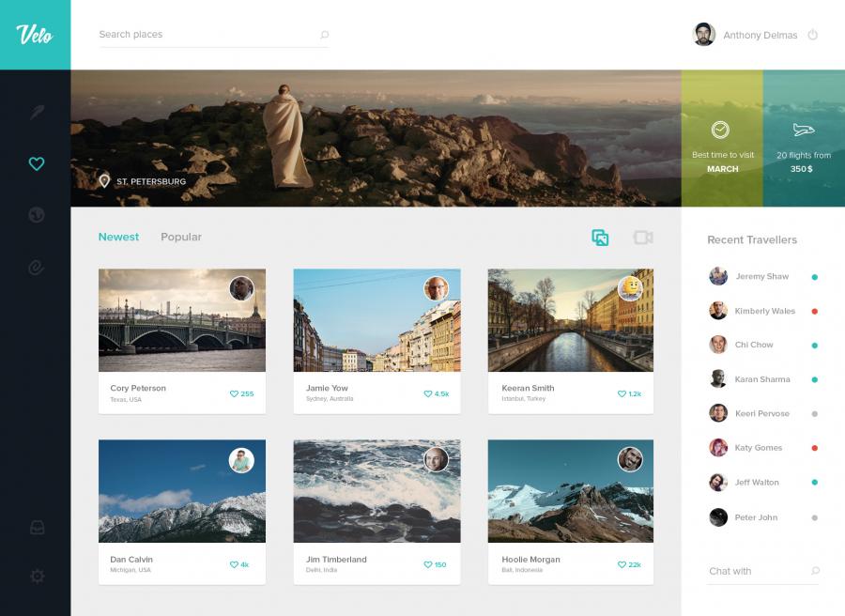Switch to video view with the camera icon
This screenshot has height=616, width=845.
643,238
